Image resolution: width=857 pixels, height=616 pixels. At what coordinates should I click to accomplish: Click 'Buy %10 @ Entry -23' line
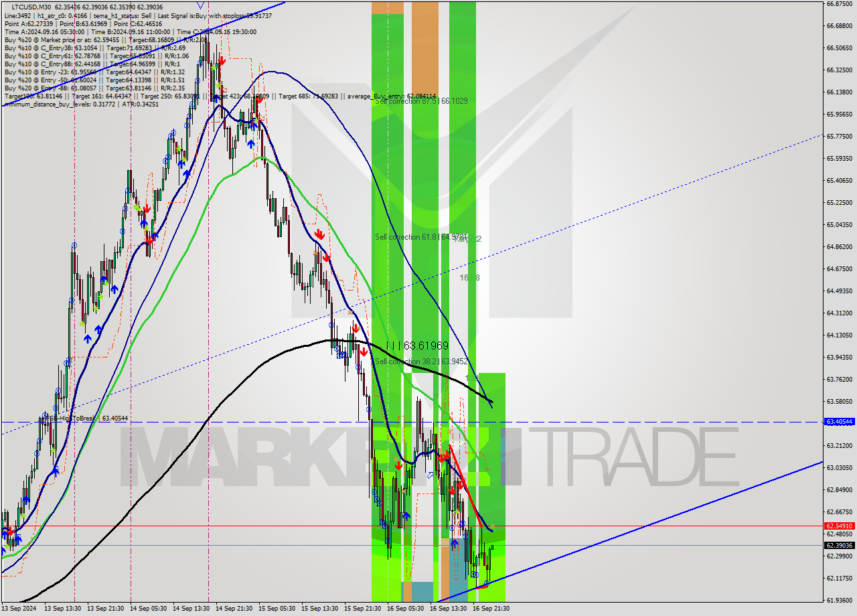94,72
